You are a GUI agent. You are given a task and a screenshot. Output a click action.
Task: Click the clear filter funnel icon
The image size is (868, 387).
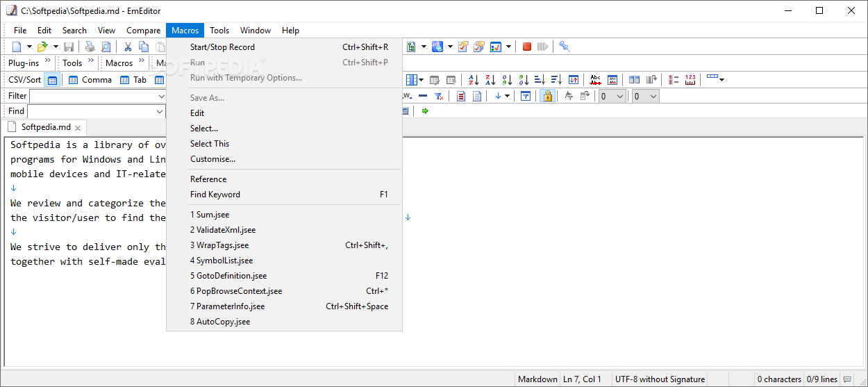439,96
